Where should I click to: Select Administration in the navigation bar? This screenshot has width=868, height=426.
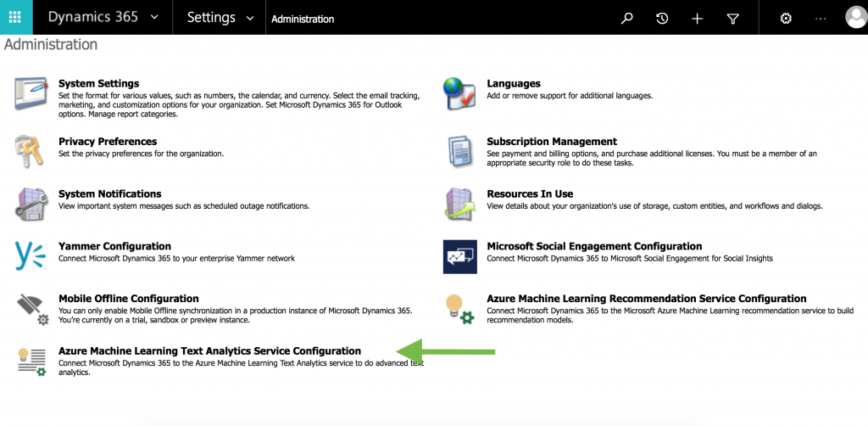point(303,19)
